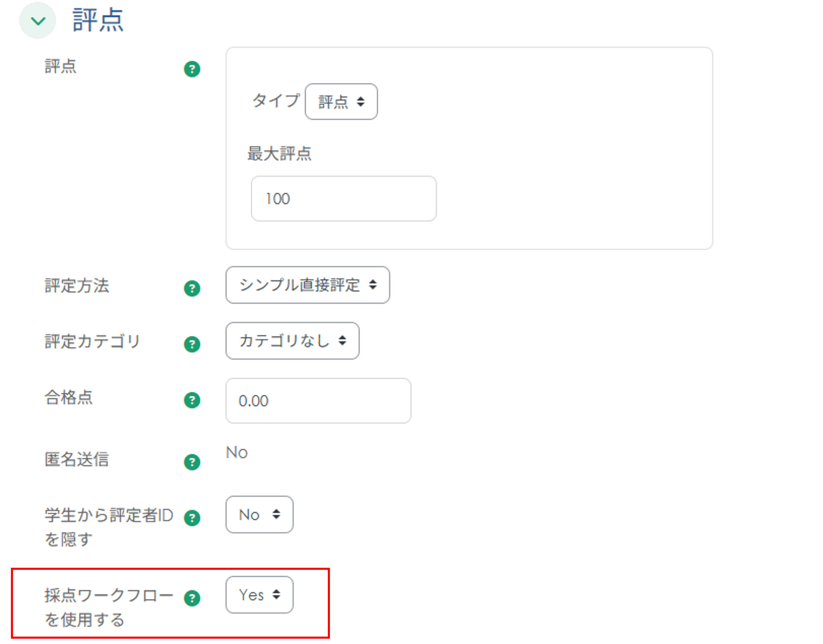Open the カテゴリなし category dropdown

pos(292,341)
